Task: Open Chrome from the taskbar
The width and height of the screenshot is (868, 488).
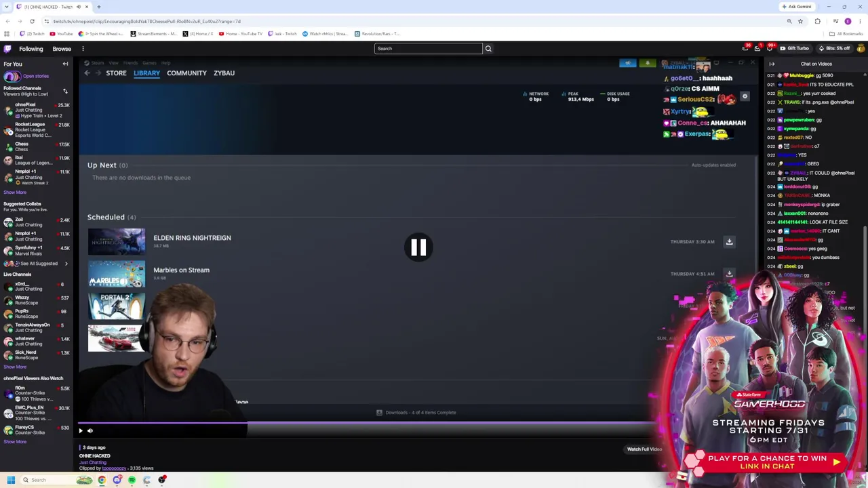Action: 102,480
